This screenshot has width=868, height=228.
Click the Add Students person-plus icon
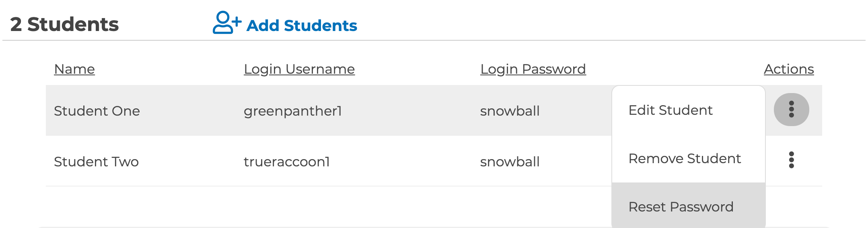(x=226, y=23)
